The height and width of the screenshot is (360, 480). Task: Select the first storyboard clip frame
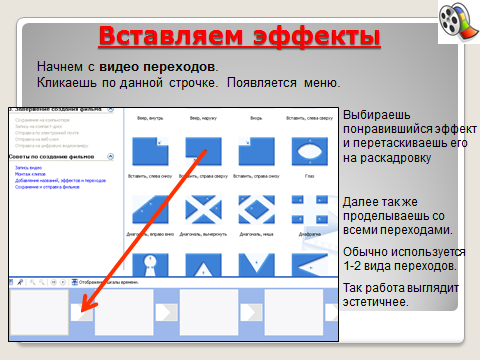39,312
